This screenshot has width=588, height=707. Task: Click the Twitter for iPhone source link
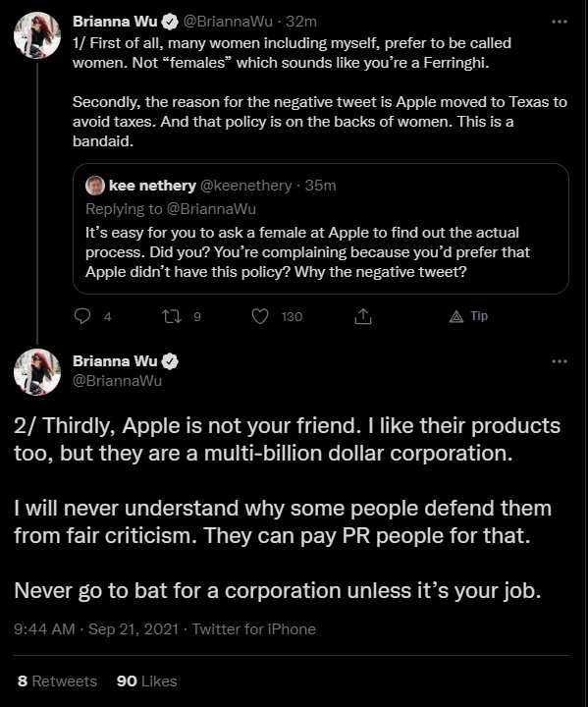pos(254,629)
